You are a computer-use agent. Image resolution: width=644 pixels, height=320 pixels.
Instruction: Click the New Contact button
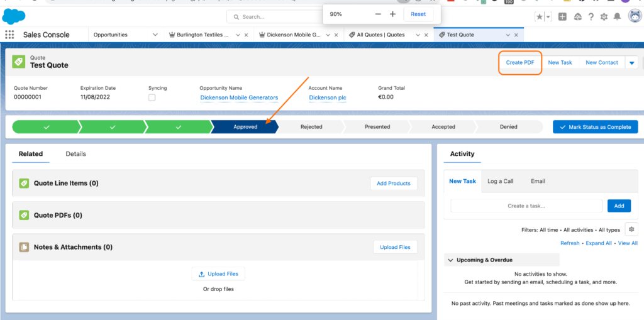tap(602, 62)
